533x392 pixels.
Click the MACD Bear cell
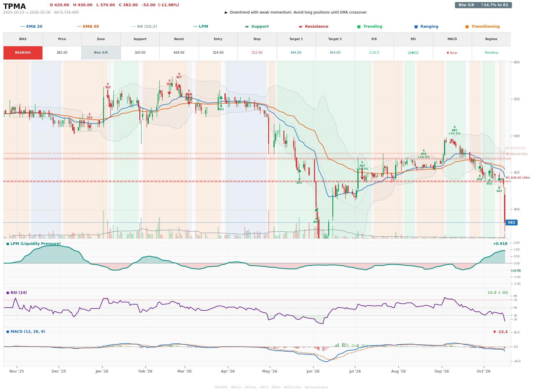coord(452,53)
